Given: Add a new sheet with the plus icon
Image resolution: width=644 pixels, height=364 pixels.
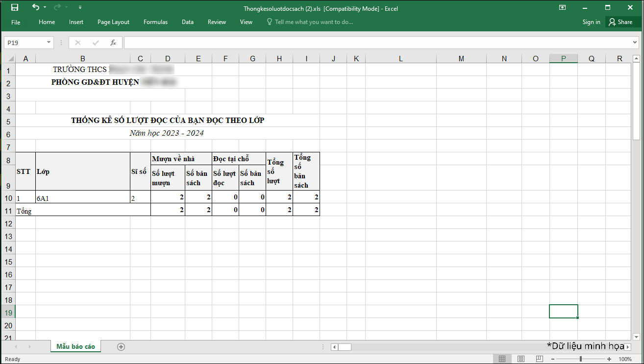Looking at the screenshot, I should point(121,347).
